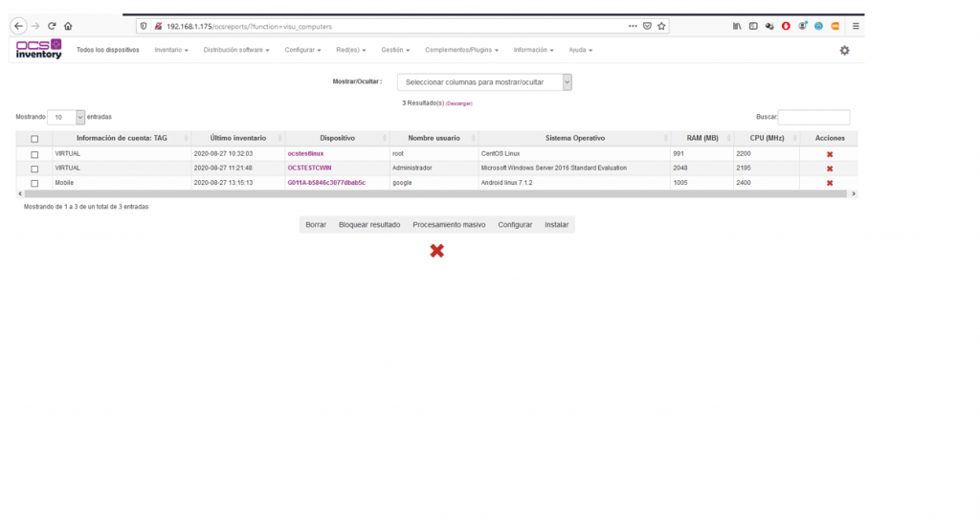The height and width of the screenshot is (520, 980).
Task: Open the G011A-b5846c3077dbab5c device link
Action: (326, 183)
